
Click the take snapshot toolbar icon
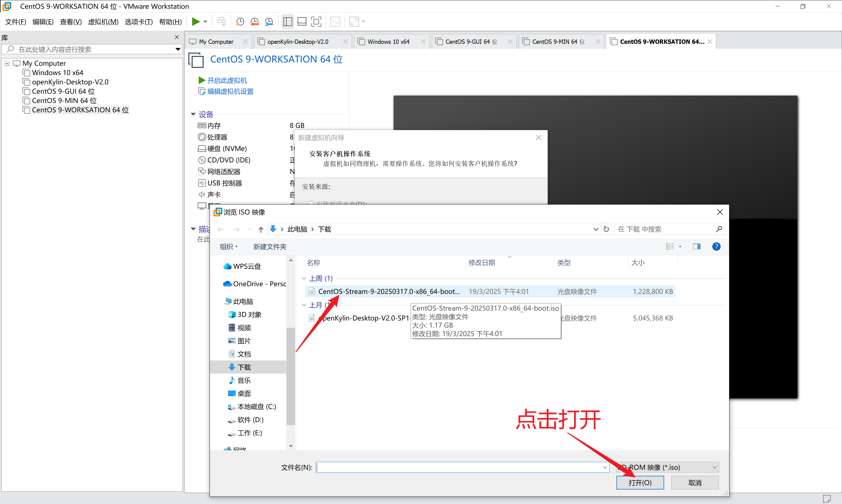240,22
